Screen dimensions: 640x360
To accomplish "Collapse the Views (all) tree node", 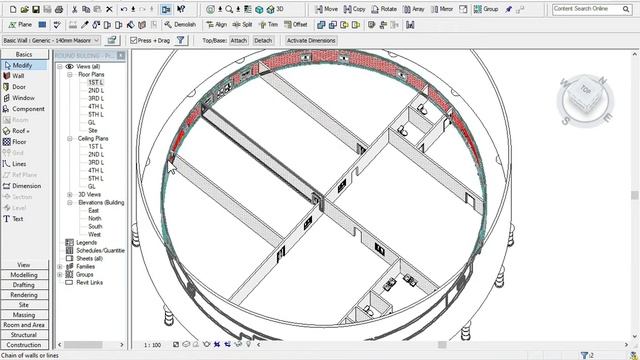I will pos(60,67).
